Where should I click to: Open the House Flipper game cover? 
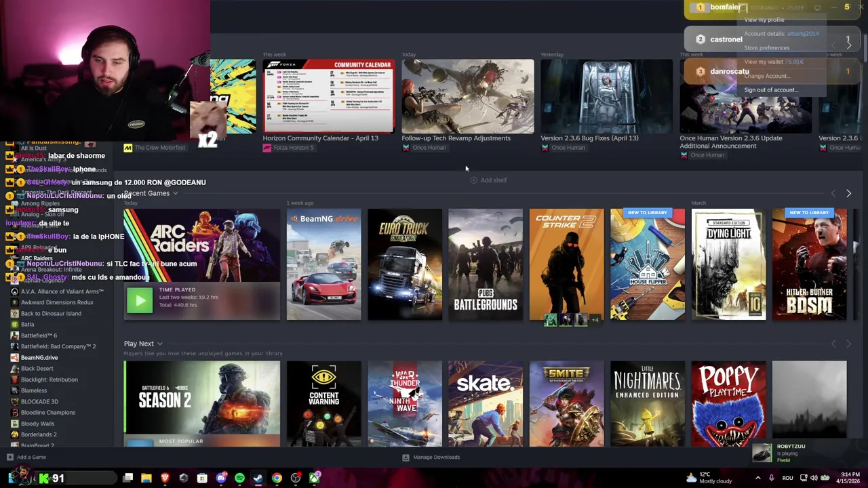[647, 264]
